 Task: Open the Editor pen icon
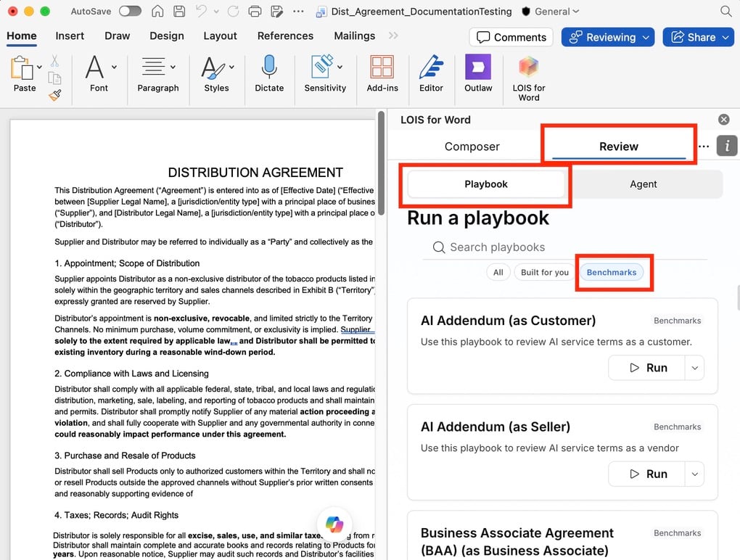tap(431, 67)
